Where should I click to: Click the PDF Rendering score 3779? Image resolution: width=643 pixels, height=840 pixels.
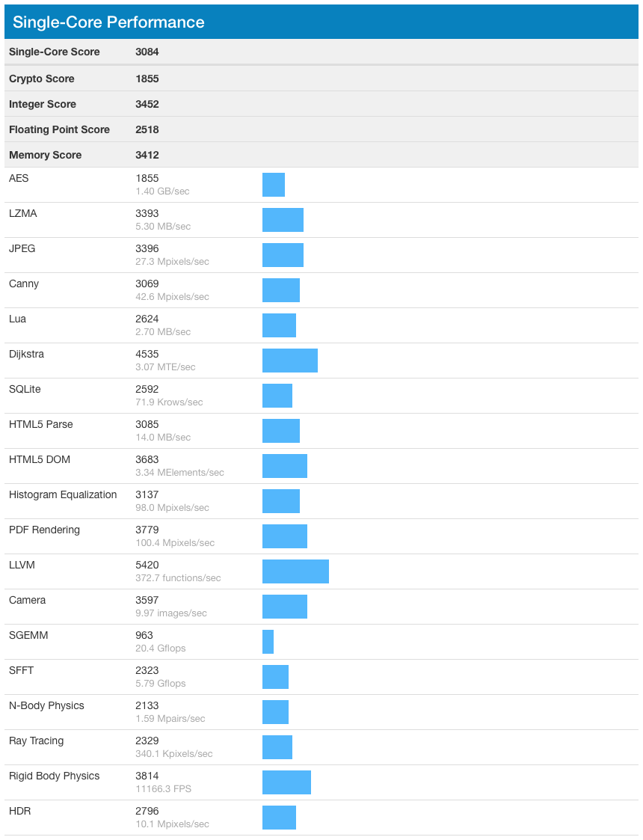tap(147, 530)
